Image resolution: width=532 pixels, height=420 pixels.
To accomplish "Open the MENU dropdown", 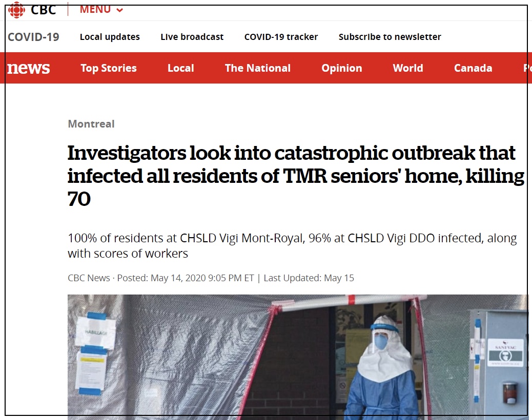I will [101, 10].
